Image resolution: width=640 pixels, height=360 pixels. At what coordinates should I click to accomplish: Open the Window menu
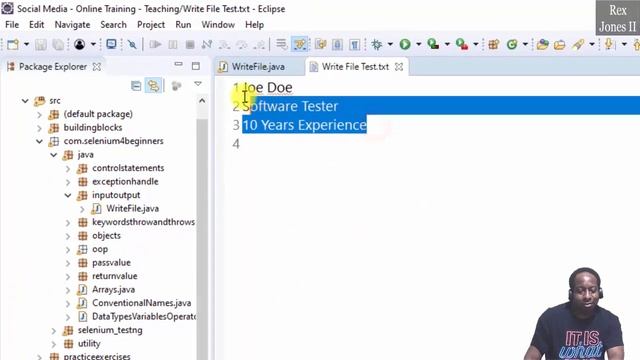pyautogui.click(x=218, y=25)
